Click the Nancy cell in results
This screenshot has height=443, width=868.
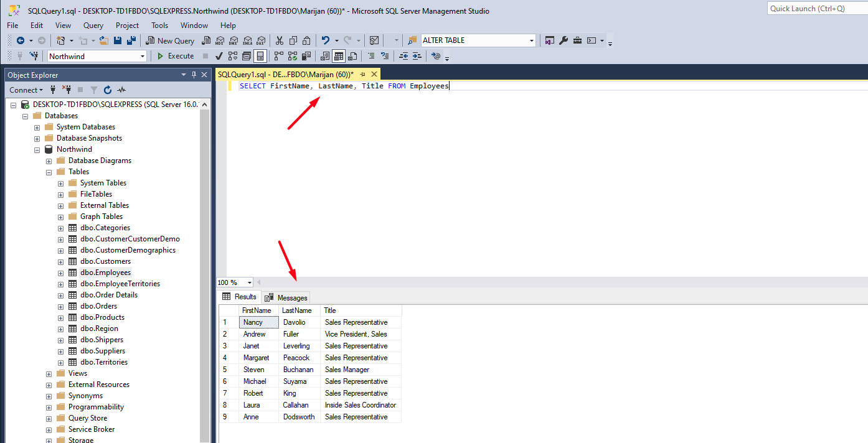click(x=258, y=322)
